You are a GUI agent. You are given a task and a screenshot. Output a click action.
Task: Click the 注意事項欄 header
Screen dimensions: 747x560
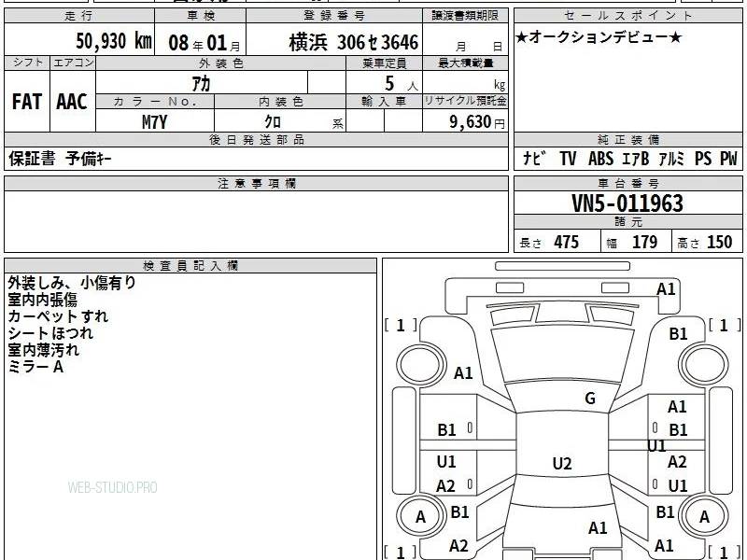[x=256, y=183]
